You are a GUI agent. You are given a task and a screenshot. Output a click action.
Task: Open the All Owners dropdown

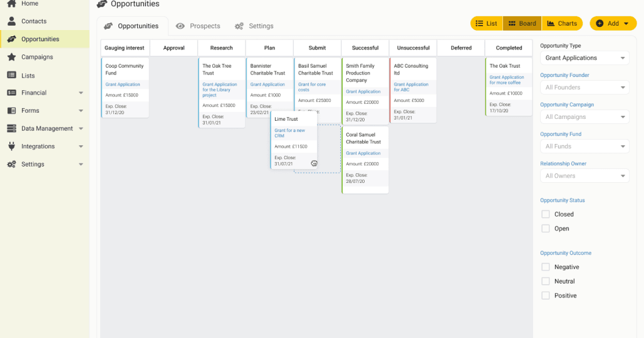tap(584, 176)
